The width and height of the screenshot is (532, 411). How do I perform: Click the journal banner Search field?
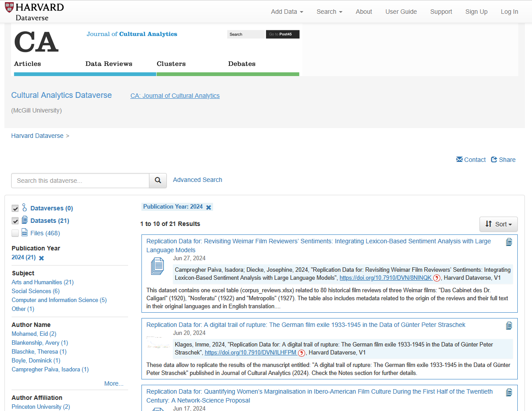246,34
